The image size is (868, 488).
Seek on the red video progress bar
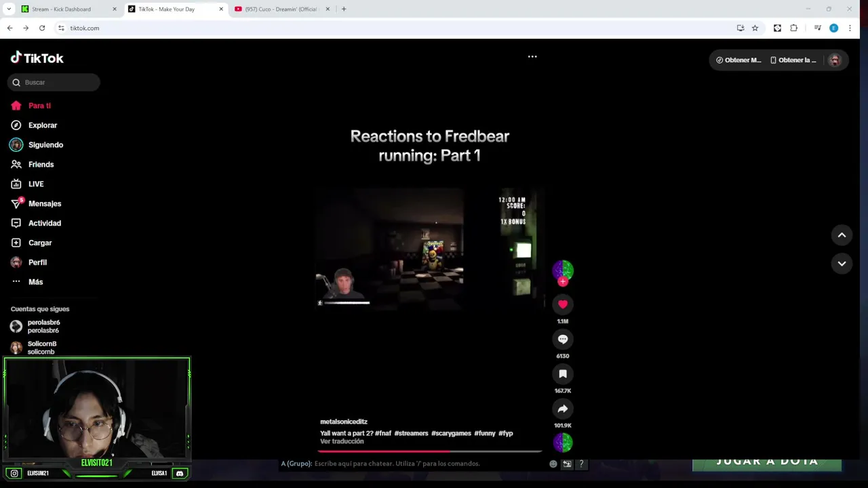coord(430,451)
